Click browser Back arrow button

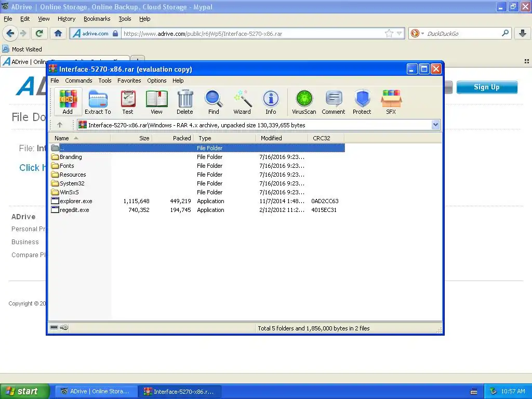[10, 33]
